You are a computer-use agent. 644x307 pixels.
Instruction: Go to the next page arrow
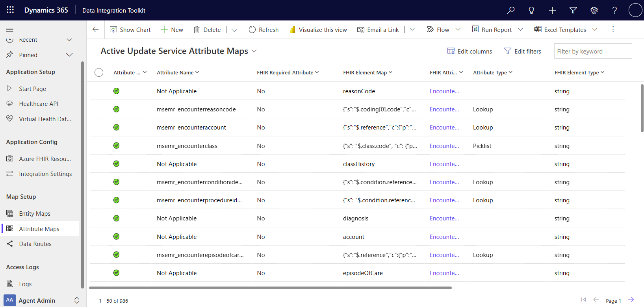coord(631,300)
